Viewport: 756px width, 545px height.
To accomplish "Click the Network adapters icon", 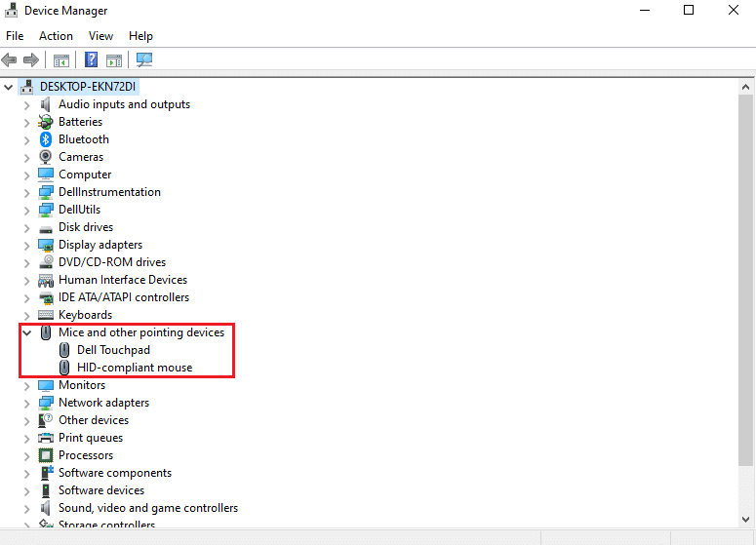I will (46, 403).
